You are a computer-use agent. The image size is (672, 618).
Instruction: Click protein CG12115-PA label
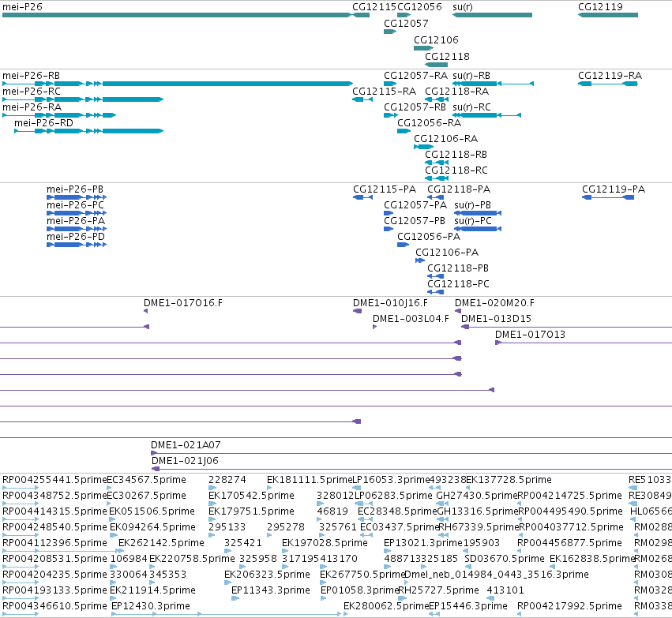click(385, 189)
